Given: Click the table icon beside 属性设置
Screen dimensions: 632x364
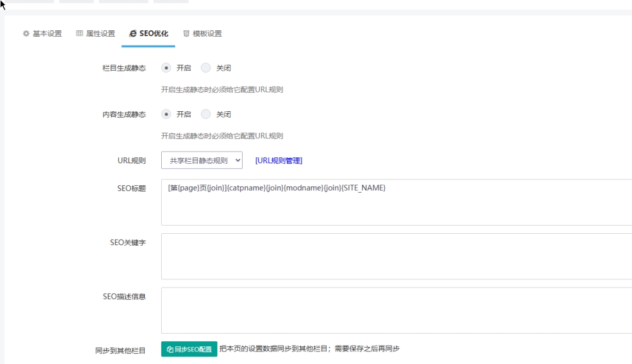Looking at the screenshot, I should point(80,33).
